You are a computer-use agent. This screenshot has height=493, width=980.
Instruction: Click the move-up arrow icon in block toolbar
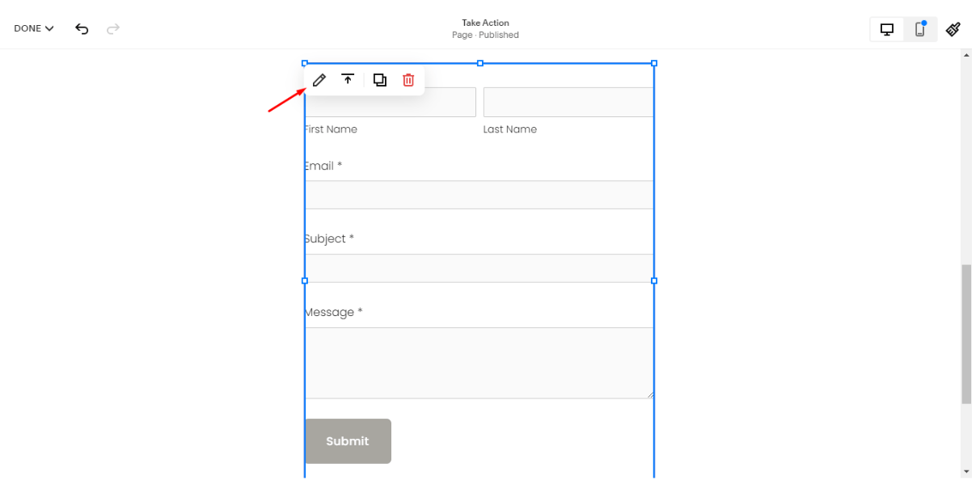pyautogui.click(x=348, y=79)
